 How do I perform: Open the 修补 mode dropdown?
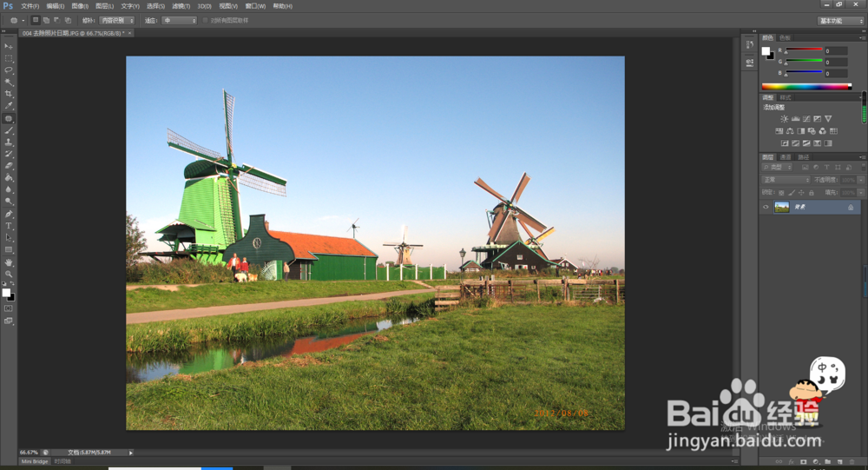coord(117,21)
